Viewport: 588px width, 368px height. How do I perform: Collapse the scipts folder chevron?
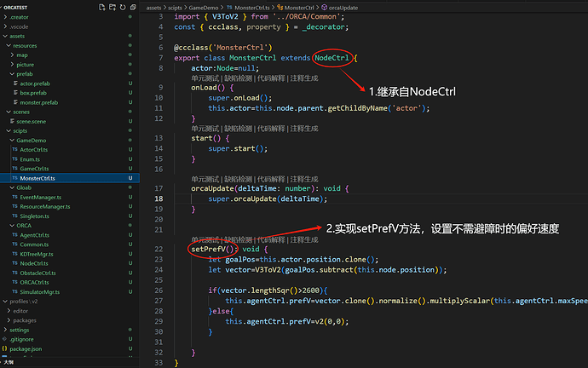pyautogui.click(x=9, y=131)
